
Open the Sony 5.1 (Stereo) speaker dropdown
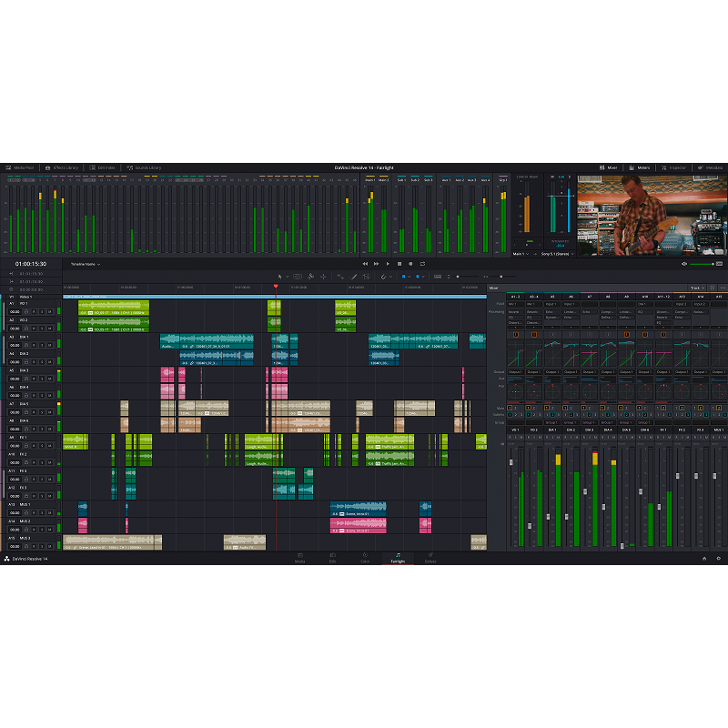[558, 254]
